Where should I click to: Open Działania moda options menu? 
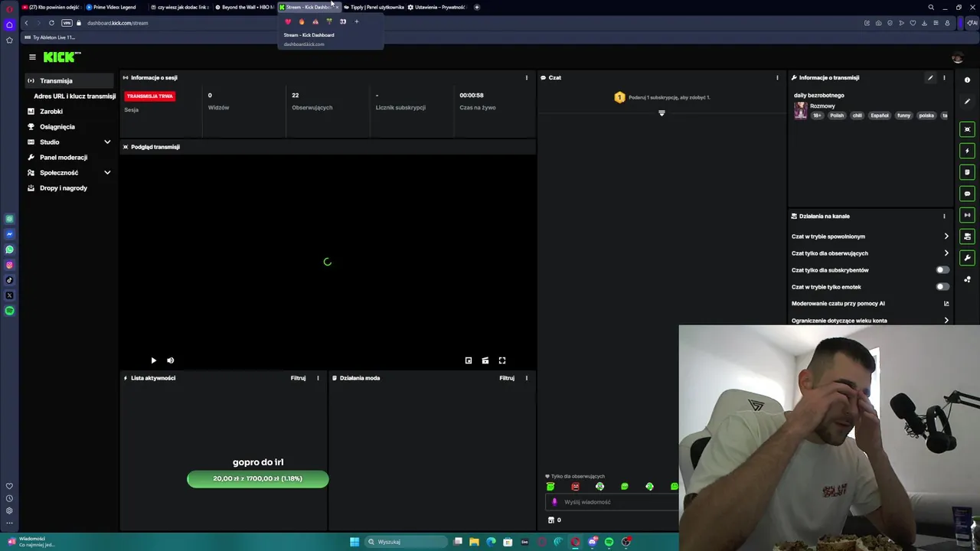click(526, 378)
